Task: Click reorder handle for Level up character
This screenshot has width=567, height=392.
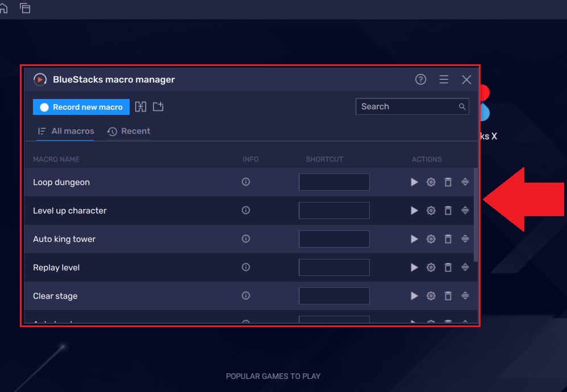Action: [465, 210]
